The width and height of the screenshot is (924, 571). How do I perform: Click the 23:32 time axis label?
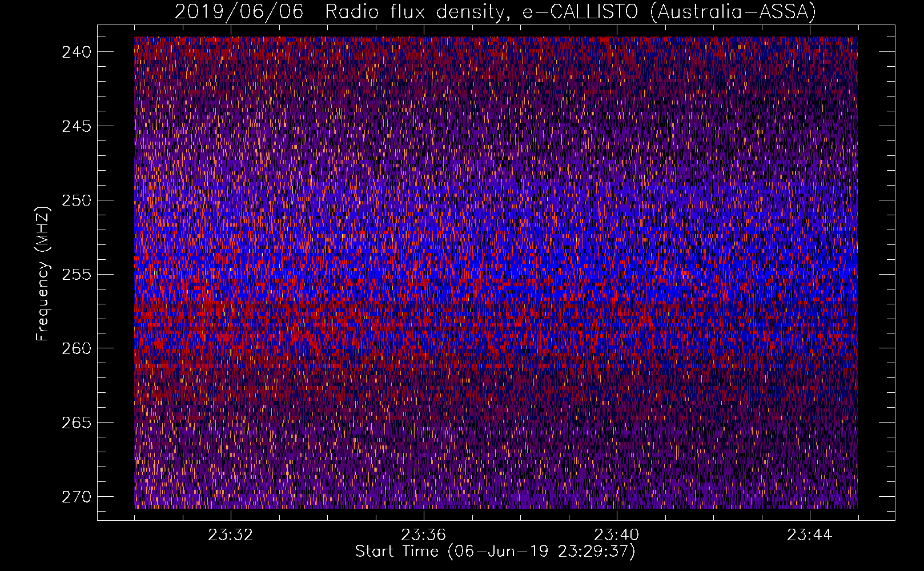(231, 535)
